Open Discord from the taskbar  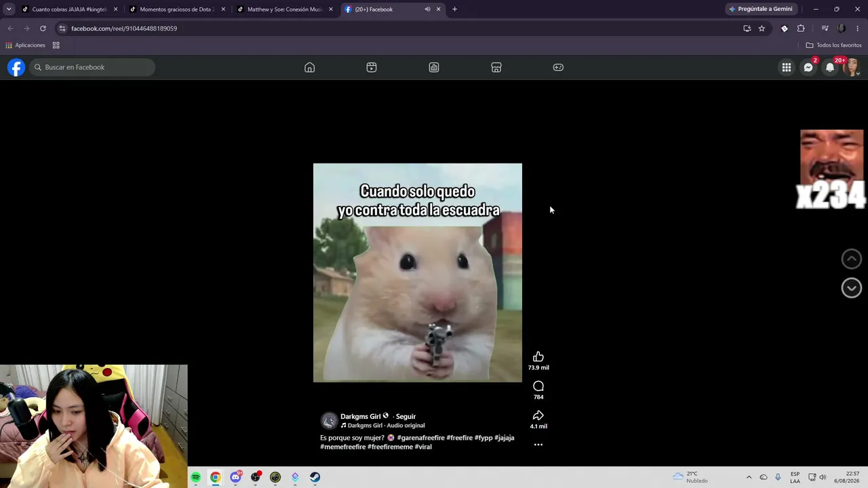(235, 477)
